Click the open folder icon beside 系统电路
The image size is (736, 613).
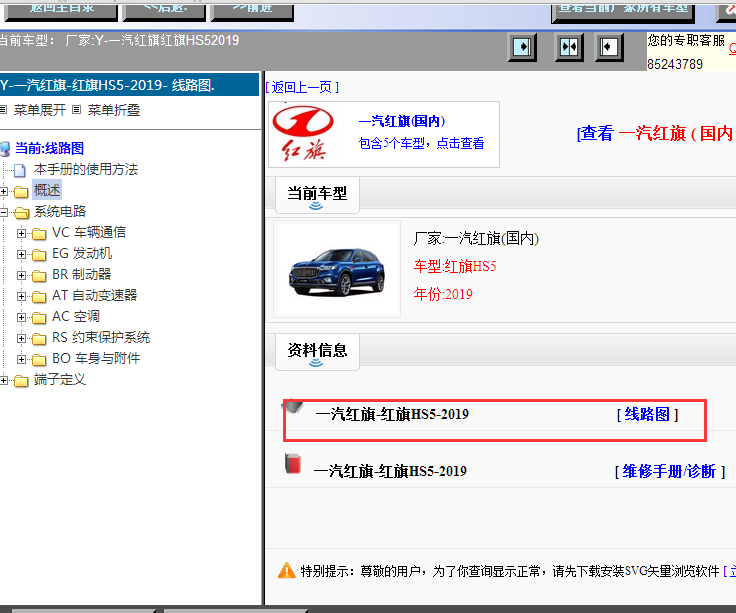click(x=21, y=213)
